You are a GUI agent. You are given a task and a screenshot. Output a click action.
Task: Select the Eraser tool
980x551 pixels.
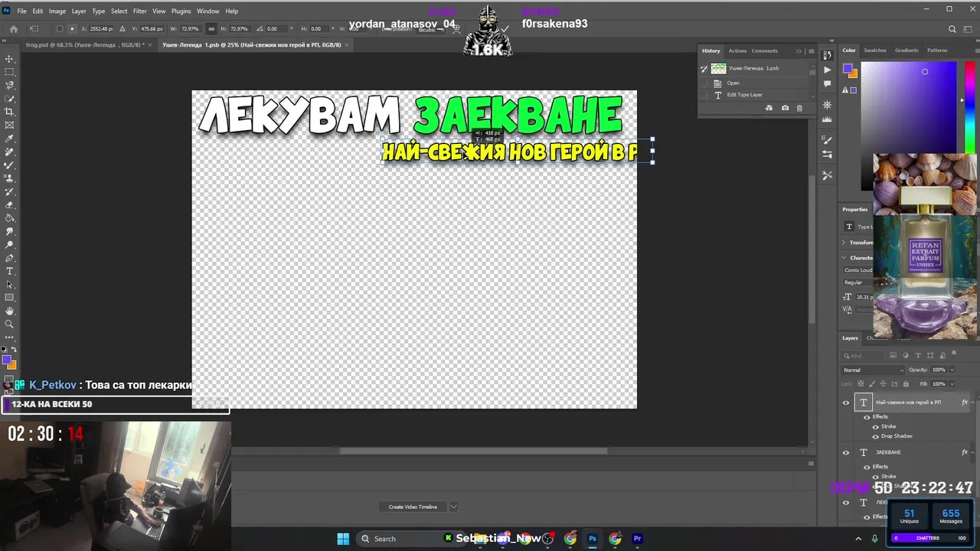(9, 204)
